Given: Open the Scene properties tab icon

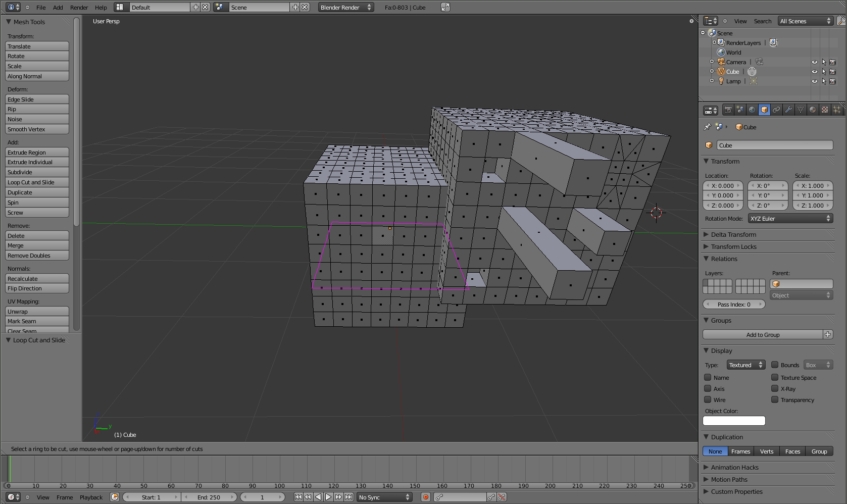Looking at the screenshot, I should click(x=740, y=110).
